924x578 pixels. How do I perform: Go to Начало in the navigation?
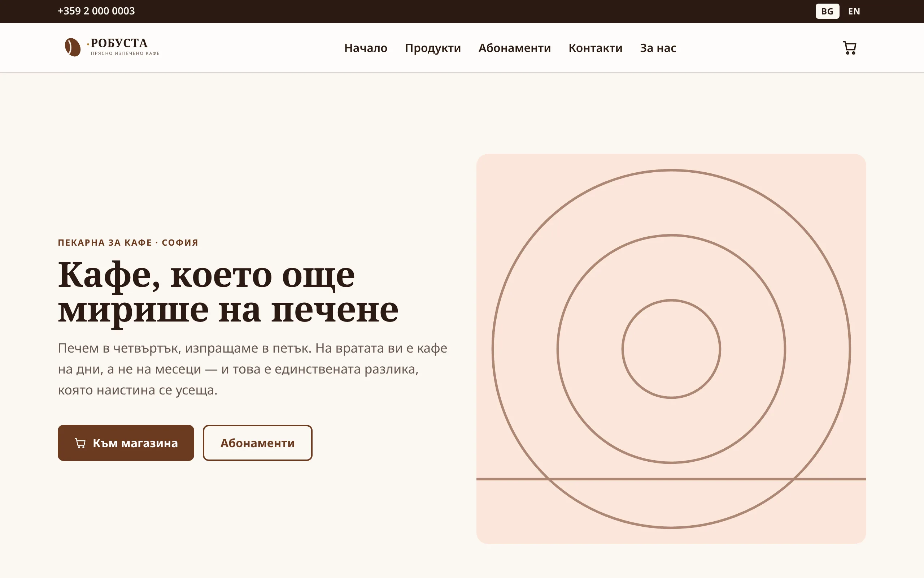point(365,48)
